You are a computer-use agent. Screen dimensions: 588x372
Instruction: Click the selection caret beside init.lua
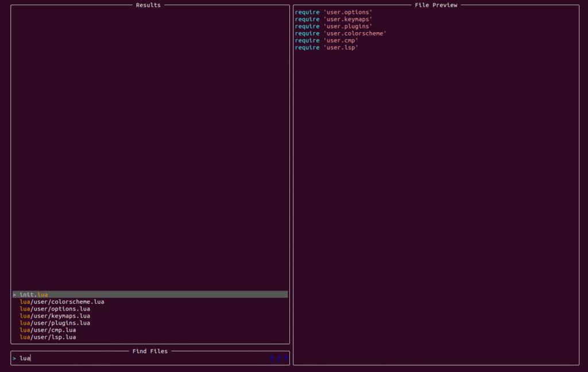pyautogui.click(x=14, y=294)
